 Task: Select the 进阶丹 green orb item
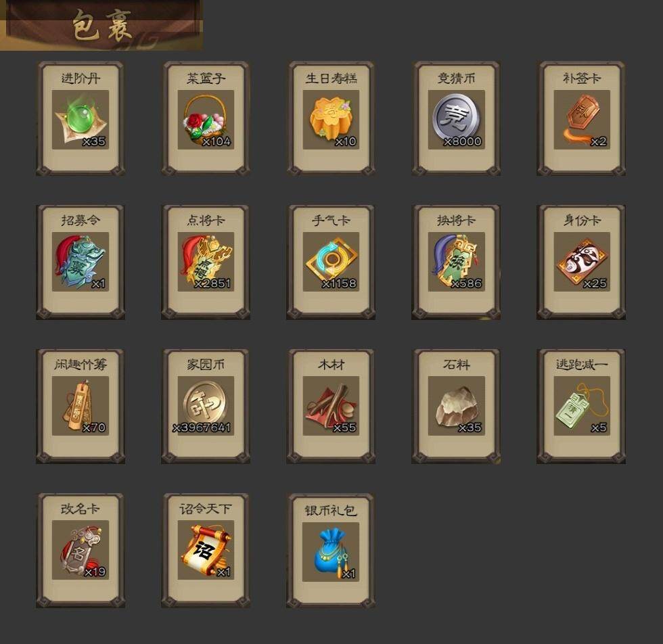[x=81, y=120]
